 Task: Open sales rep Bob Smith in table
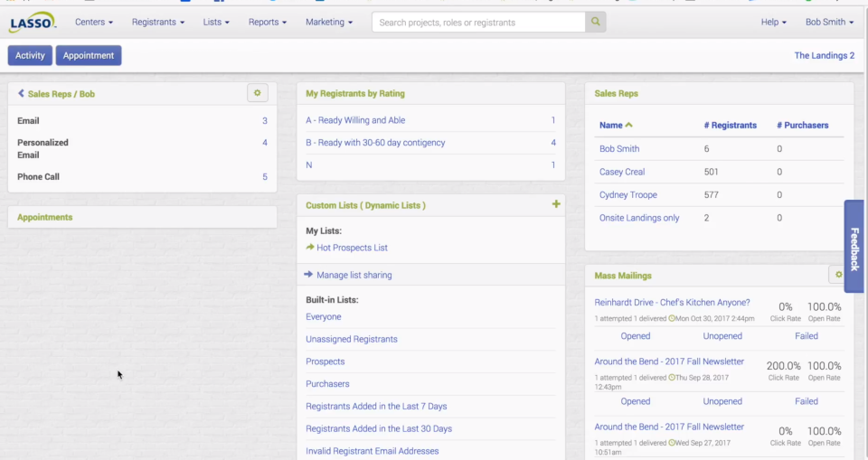pos(619,149)
